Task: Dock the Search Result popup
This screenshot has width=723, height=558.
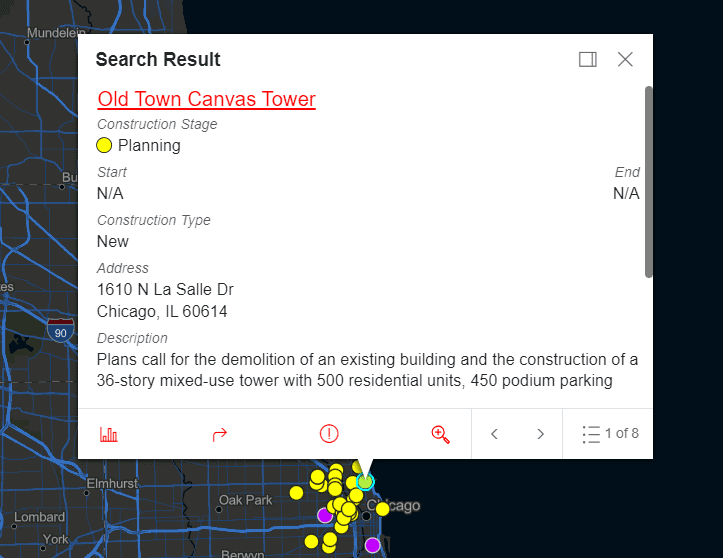Action: (x=588, y=60)
